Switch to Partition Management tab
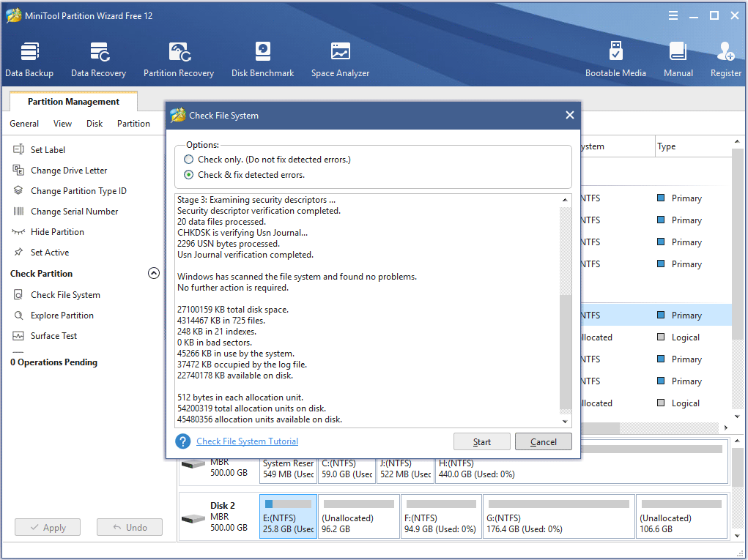Screen dimensions: 748x560 coord(73,102)
